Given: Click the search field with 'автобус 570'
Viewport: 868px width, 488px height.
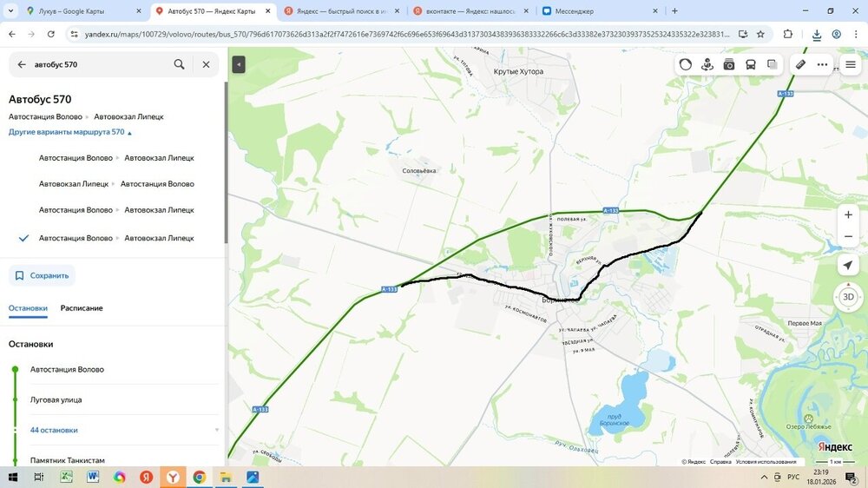Looking at the screenshot, I should tap(100, 64).
